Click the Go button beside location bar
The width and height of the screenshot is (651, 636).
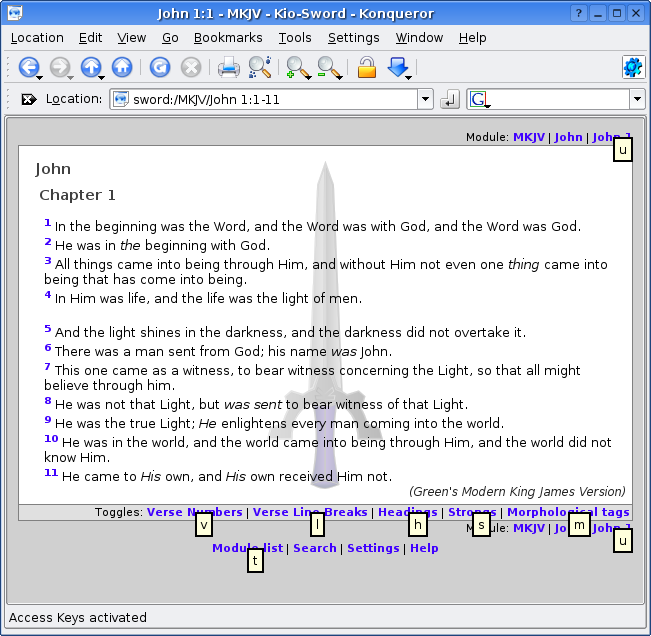(450, 99)
